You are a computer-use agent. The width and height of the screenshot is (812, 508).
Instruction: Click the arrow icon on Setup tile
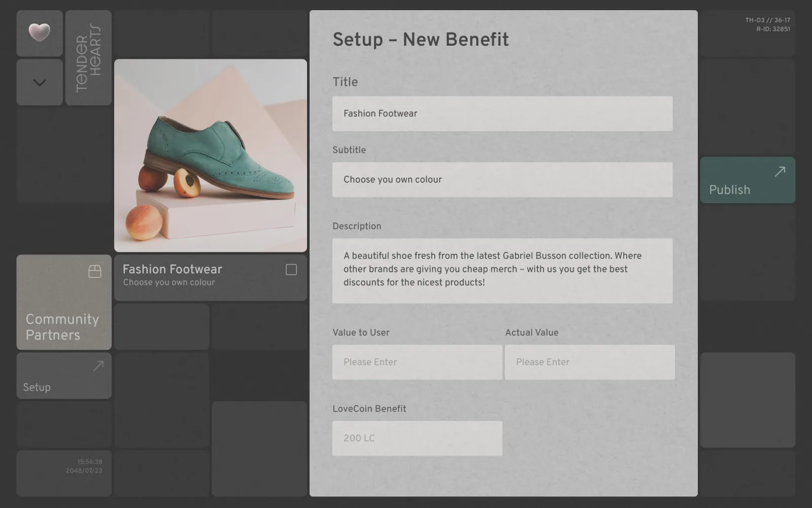(98, 366)
